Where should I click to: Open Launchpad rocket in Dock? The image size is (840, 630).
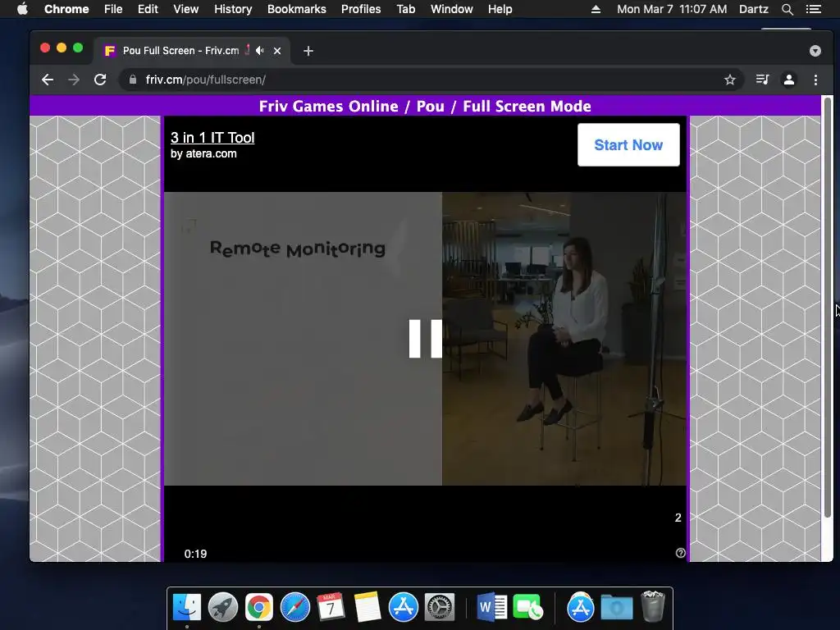coord(223,608)
